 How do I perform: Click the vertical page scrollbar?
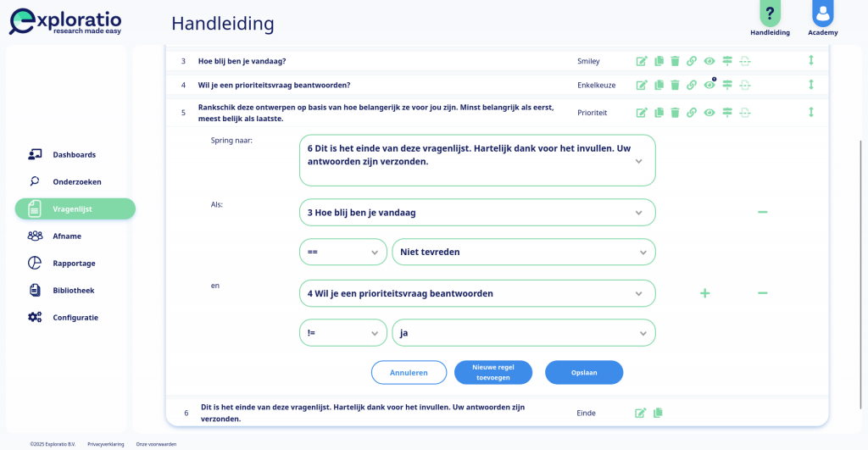pos(860,274)
